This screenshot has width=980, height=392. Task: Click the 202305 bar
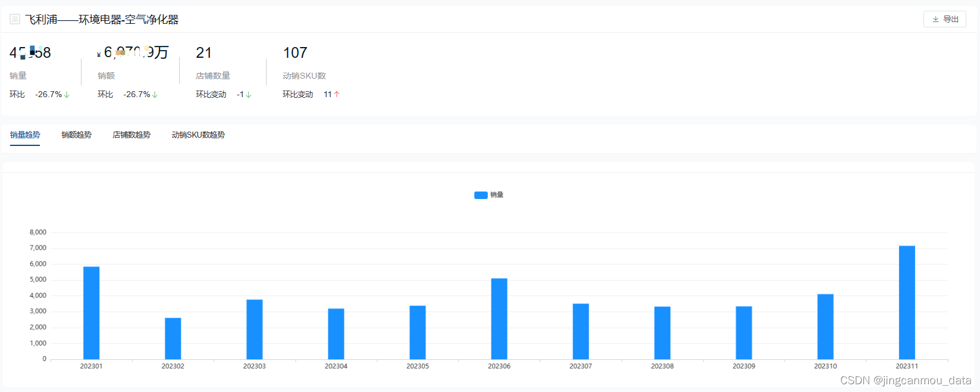click(x=417, y=332)
